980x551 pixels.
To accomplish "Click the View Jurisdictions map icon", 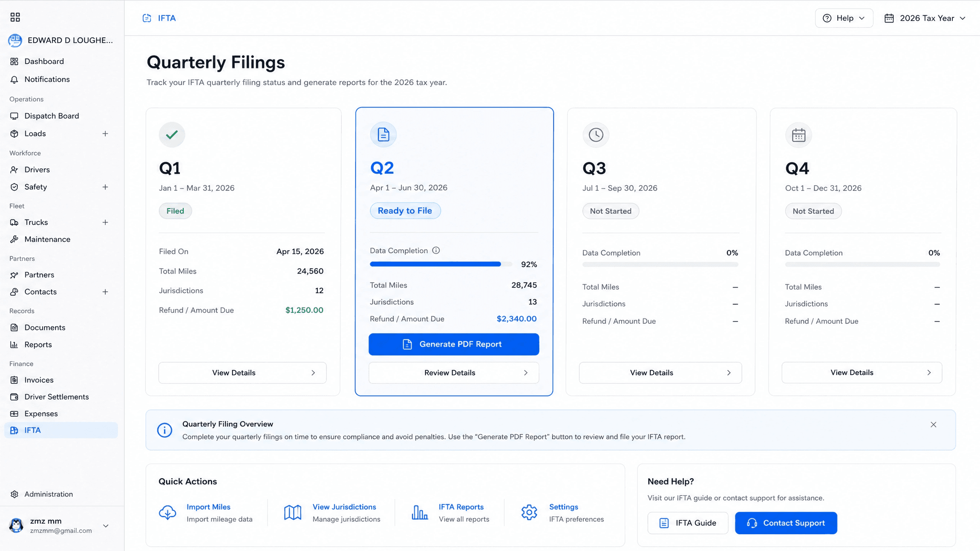I will 293,513.
